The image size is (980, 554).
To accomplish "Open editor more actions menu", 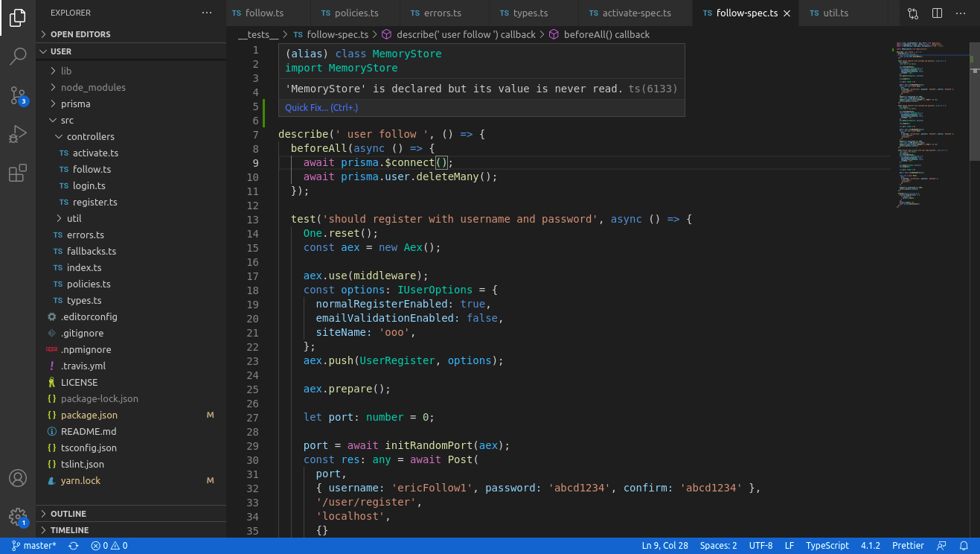I will coord(961,13).
